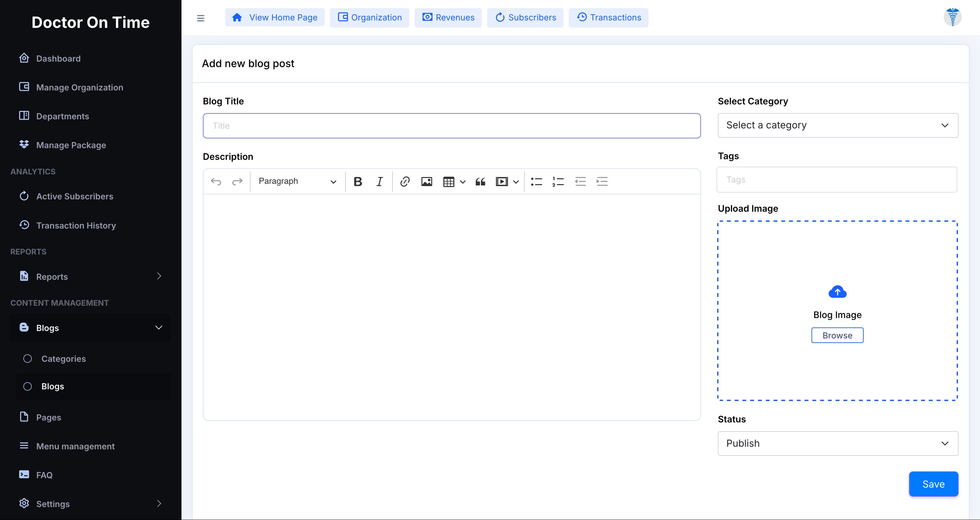Click the Menu management lines icon
This screenshot has height=520, width=980.
[24, 445]
